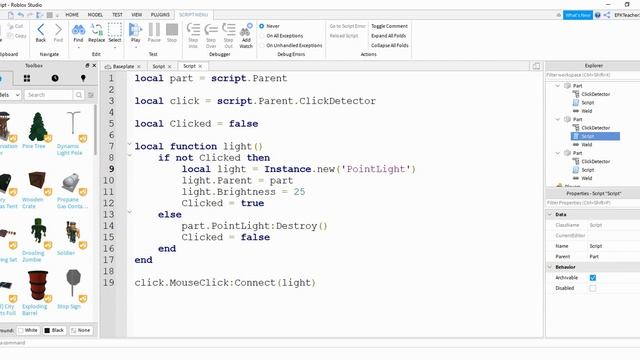Select the Never debug errors option
This screenshot has height=360, width=640.
pyautogui.click(x=262, y=26)
